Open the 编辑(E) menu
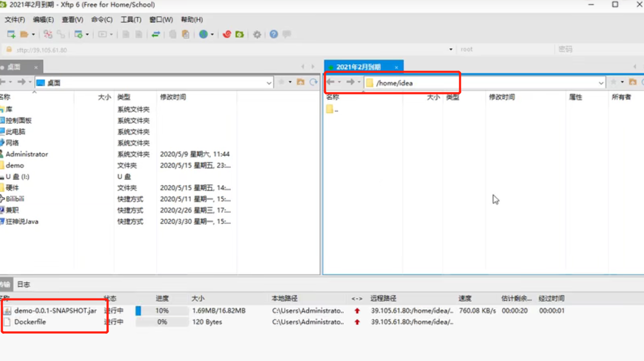644x361 pixels. (x=43, y=20)
